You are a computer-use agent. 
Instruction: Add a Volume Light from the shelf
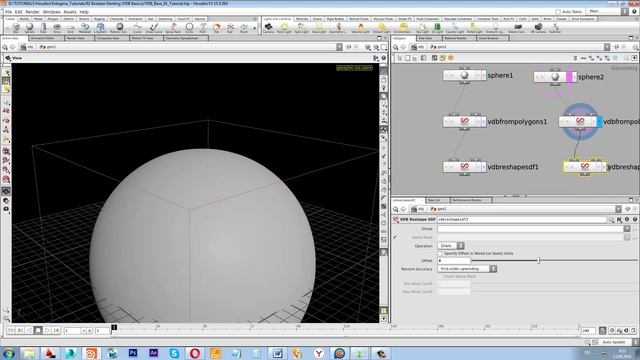pyautogui.click(x=360, y=28)
